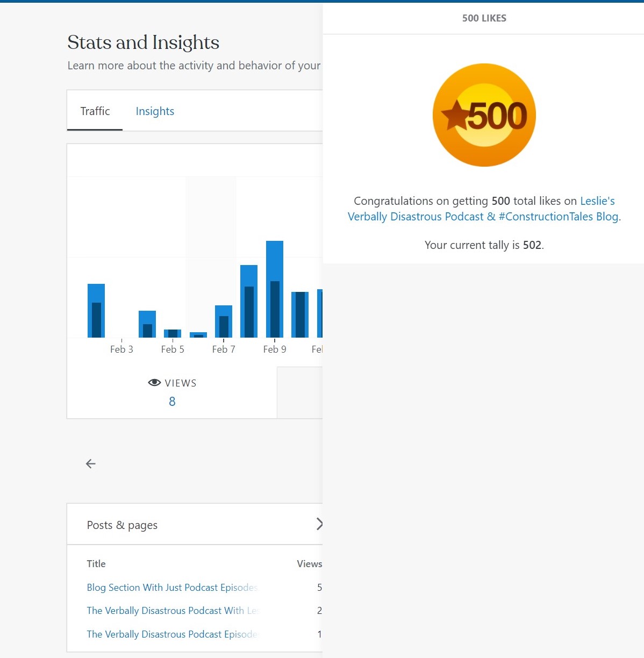Click the Feb 7 chart bar
Image resolution: width=644 pixels, height=658 pixels.
pos(224,321)
